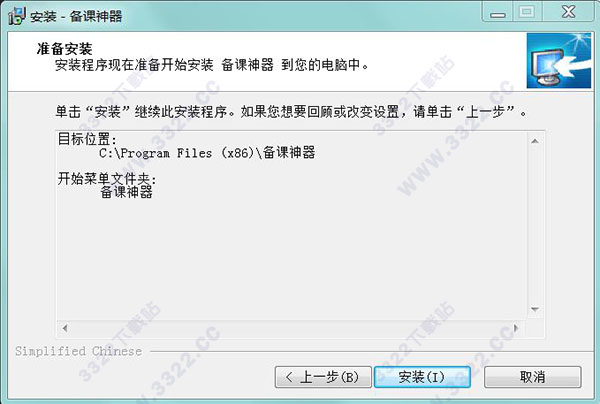The image size is (600, 404).
Task: Close the installer with the X button
Action: [568, 12]
